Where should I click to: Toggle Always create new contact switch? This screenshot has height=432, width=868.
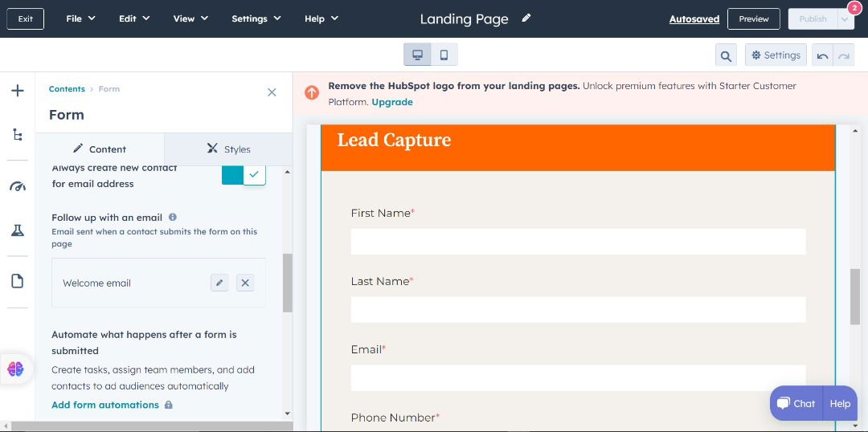click(x=244, y=174)
